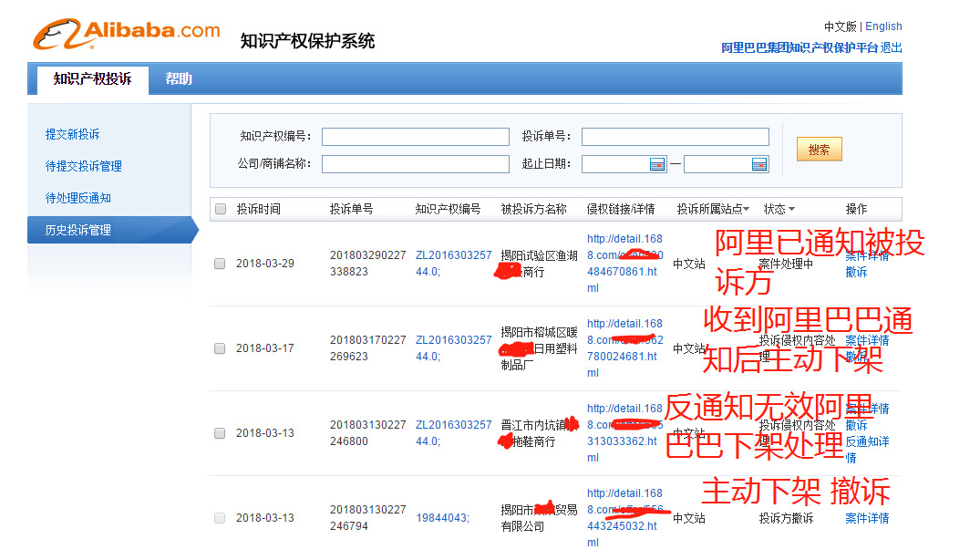The image size is (980, 560).
Task: Click the 搜索 search button
Action: point(818,149)
